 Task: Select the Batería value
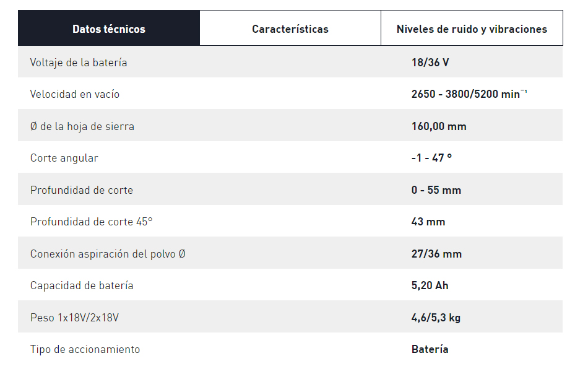point(430,349)
